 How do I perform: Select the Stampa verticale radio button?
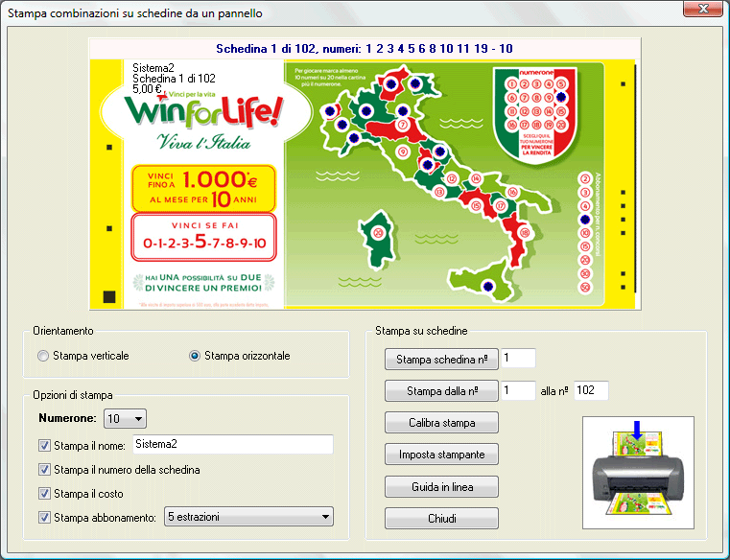coord(43,357)
